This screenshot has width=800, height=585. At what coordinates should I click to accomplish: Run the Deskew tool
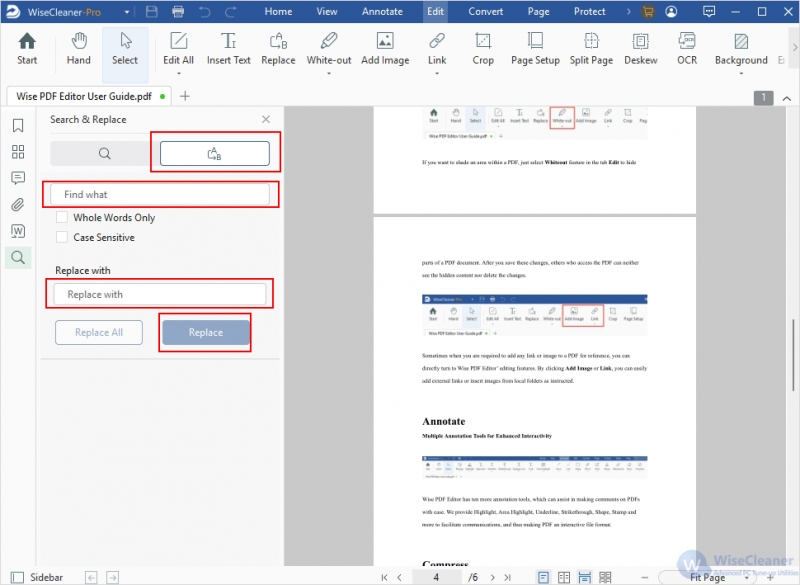click(641, 49)
